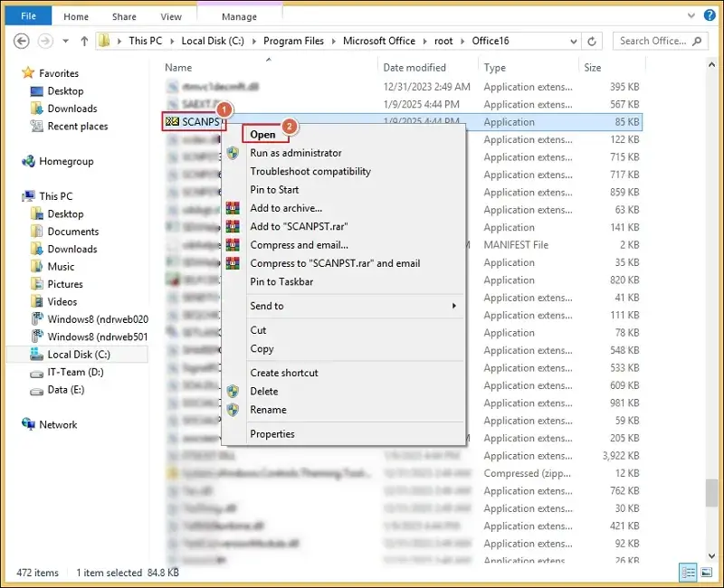Switch to the View ribbon tab
The image size is (724, 588).
172,15
